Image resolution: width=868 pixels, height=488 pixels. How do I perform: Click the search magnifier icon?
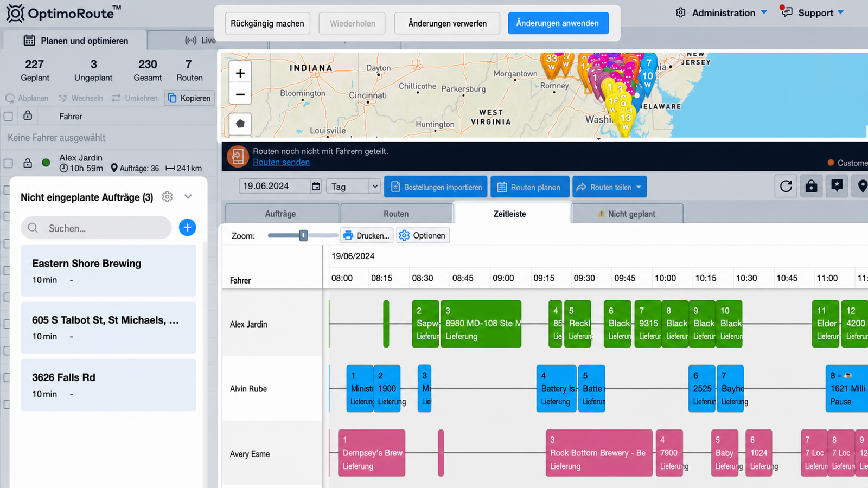tap(33, 228)
